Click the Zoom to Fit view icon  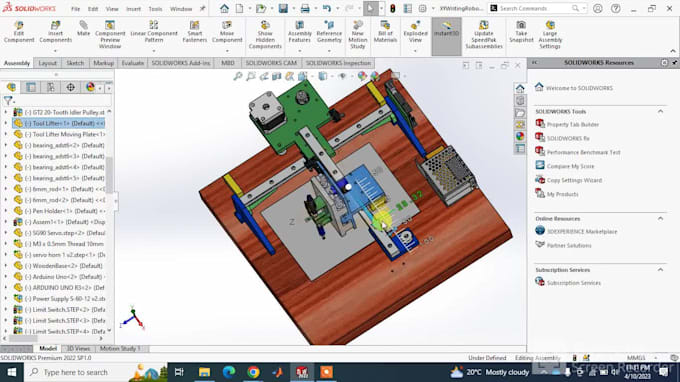tap(238, 76)
